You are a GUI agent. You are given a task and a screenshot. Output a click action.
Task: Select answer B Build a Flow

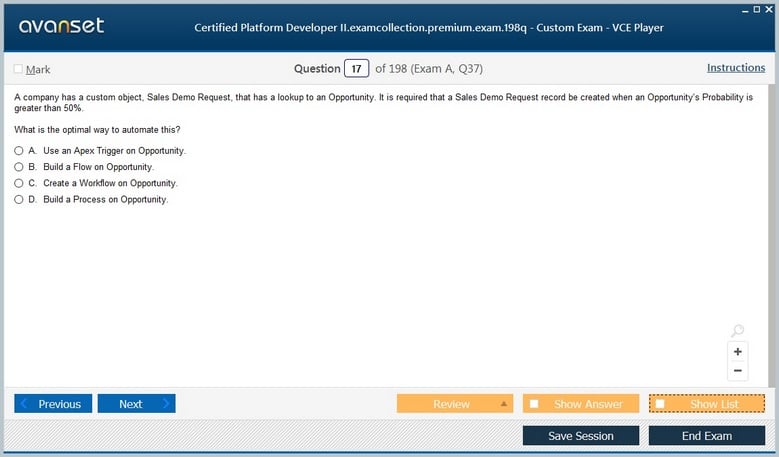point(18,167)
